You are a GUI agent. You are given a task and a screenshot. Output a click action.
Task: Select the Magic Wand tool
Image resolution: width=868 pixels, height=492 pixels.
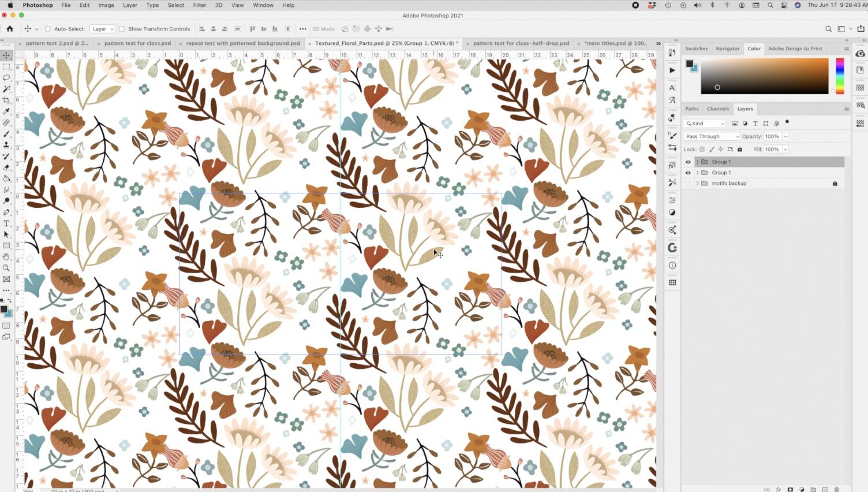(x=6, y=89)
